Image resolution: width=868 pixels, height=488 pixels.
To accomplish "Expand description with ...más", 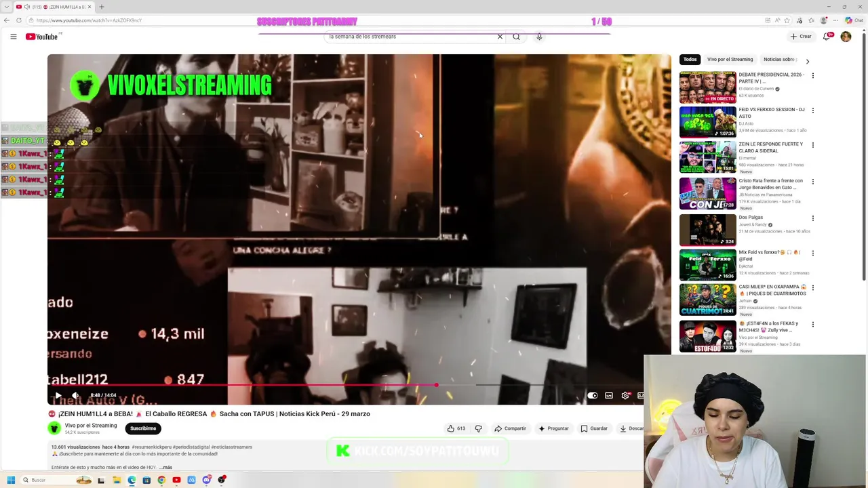I will pyautogui.click(x=166, y=467).
